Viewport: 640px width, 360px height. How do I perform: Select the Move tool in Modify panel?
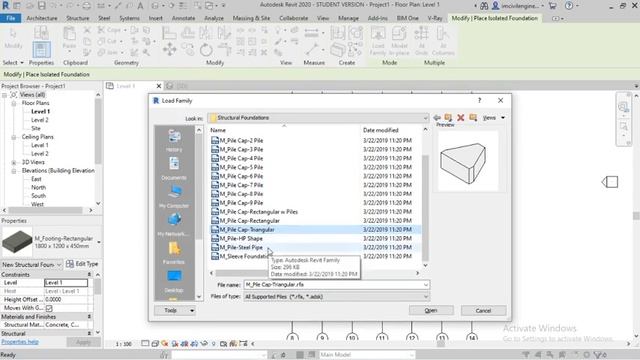click(x=169, y=50)
